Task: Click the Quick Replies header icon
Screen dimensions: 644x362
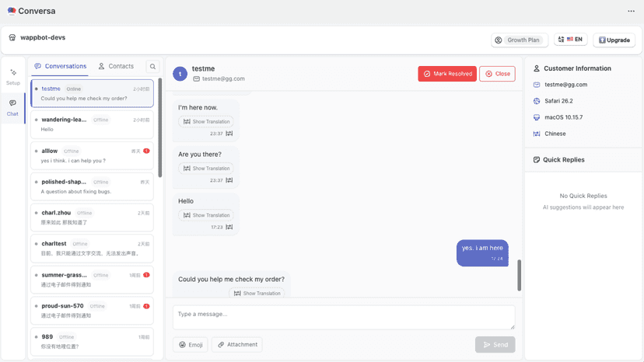Action: [537, 160]
